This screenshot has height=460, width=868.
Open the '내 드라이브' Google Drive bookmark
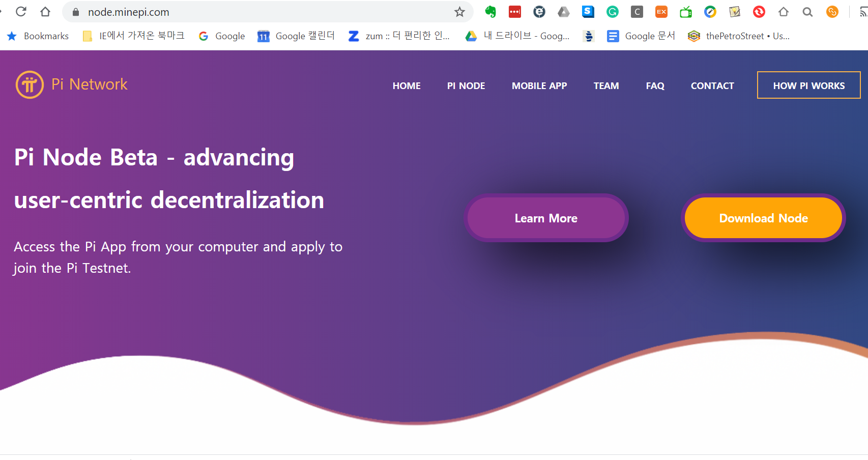[x=517, y=36]
